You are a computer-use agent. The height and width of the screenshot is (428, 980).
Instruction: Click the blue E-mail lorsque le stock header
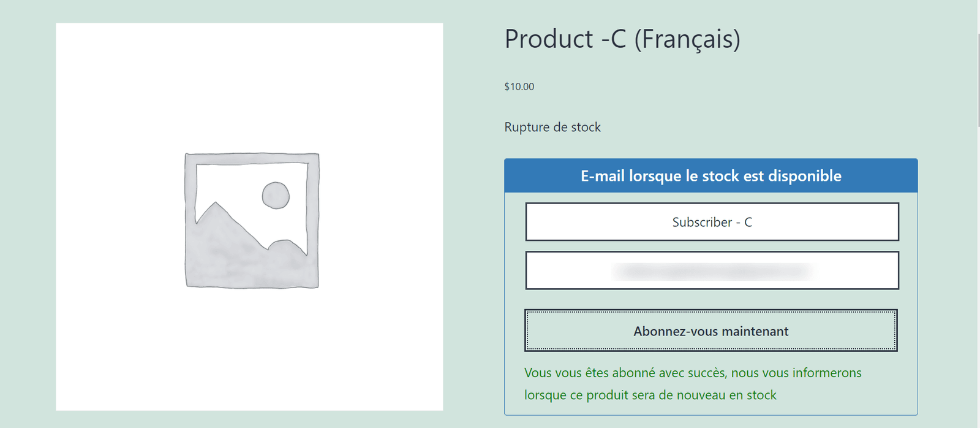point(711,176)
